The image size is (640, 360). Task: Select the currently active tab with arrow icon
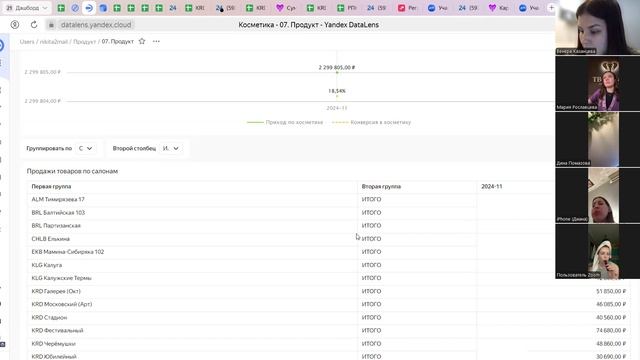coord(89,8)
